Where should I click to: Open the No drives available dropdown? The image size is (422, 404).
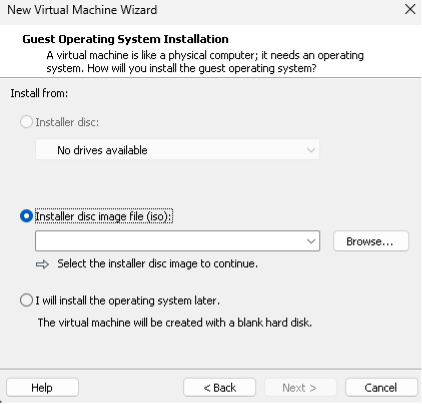coord(177,150)
